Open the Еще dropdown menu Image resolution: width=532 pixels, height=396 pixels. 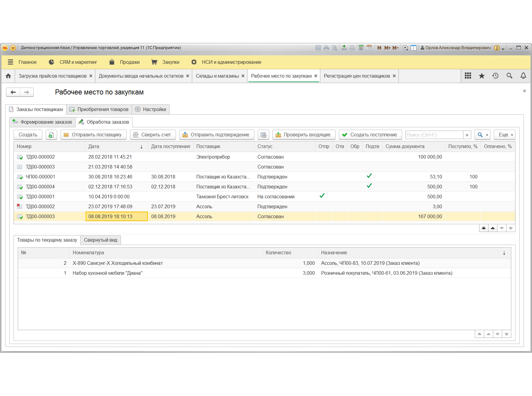pyautogui.click(x=505, y=135)
